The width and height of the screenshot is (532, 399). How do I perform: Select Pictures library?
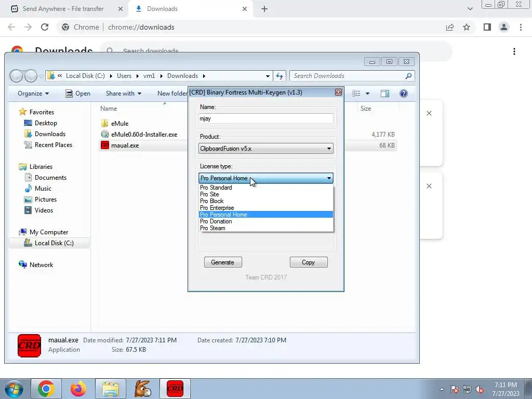coord(46,199)
